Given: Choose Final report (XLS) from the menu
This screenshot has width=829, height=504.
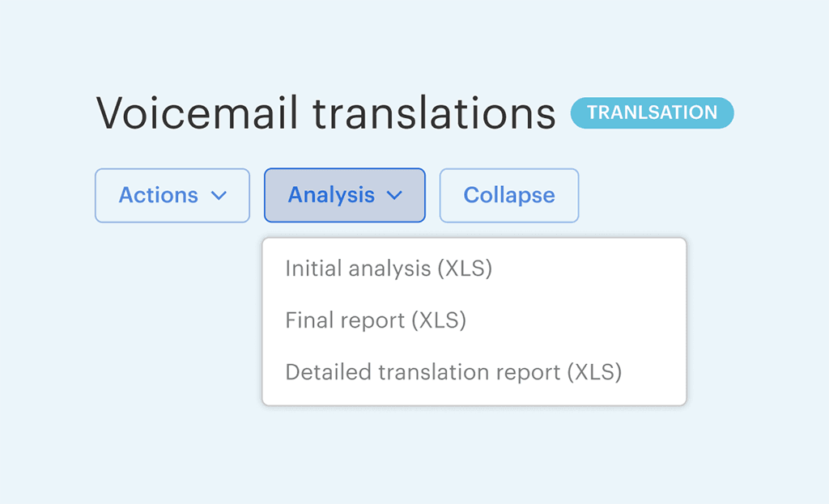Looking at the screenshot, I should tap(376, 320).
